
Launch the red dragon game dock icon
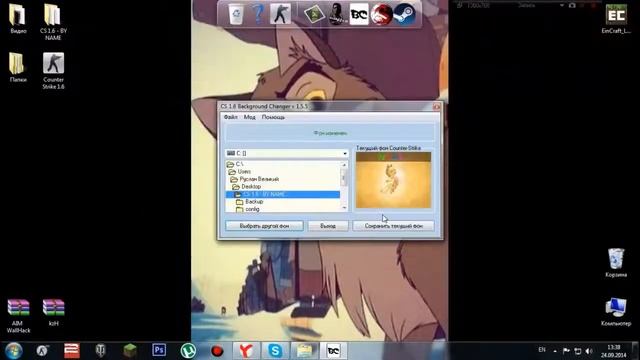coord(381,14)
